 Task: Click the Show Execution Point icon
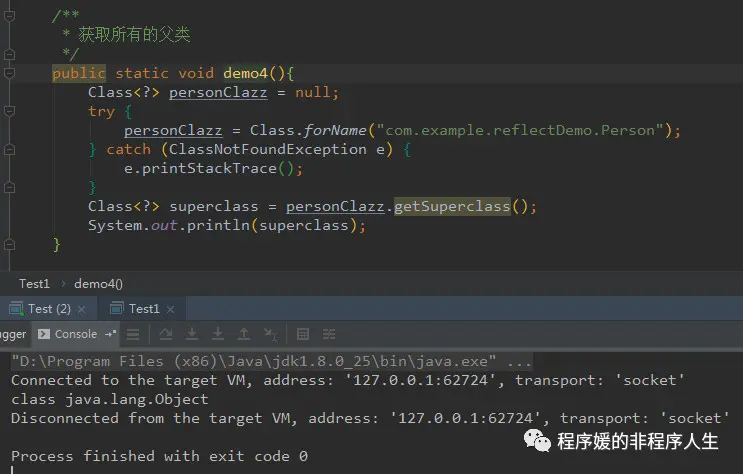133,335
